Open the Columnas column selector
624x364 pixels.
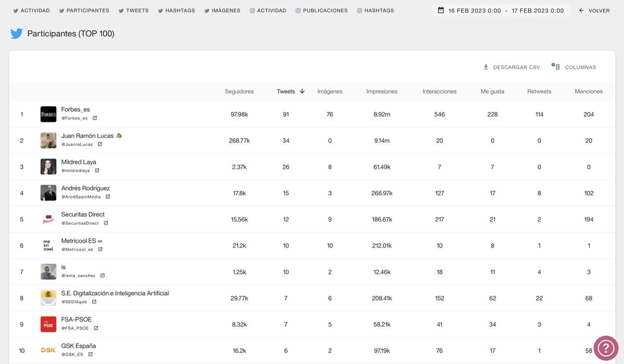(x=575, y=67)
